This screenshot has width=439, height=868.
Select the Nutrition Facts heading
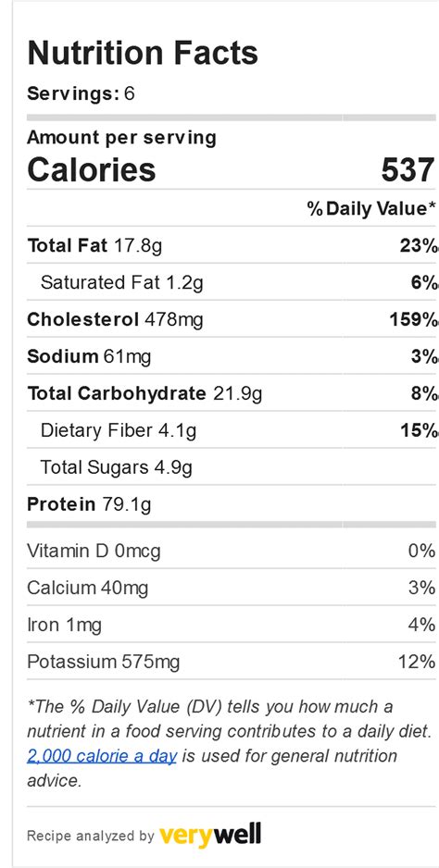pos(143,53)
